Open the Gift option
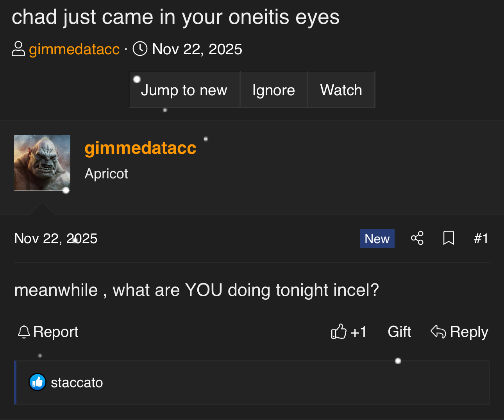 399,332
